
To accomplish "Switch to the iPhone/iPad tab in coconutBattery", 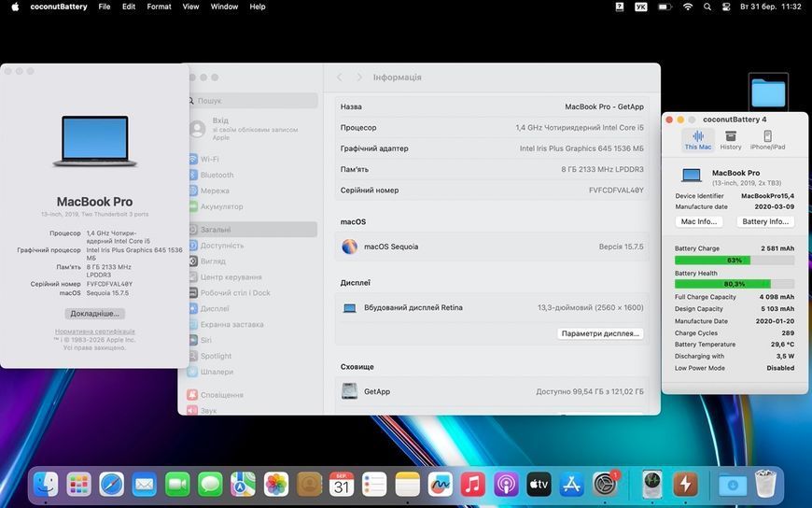I will point(767,140).
